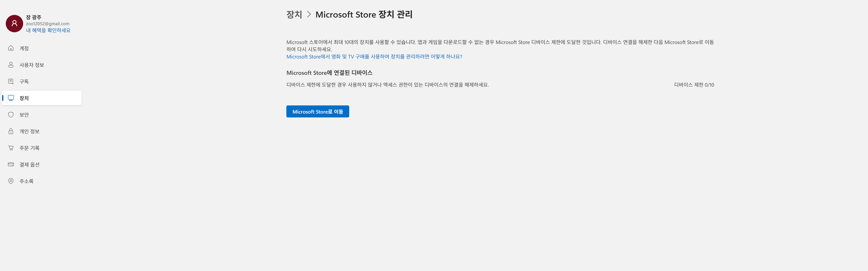868x271 pixels.
Task: Click the user profile avatar icon
Action: click(x=14, y=24)
